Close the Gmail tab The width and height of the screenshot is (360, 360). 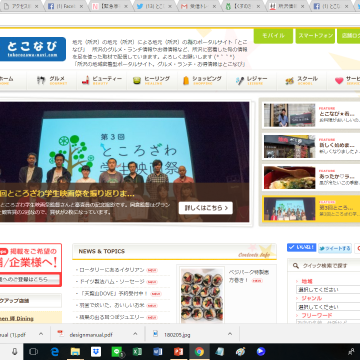point(214,6)
